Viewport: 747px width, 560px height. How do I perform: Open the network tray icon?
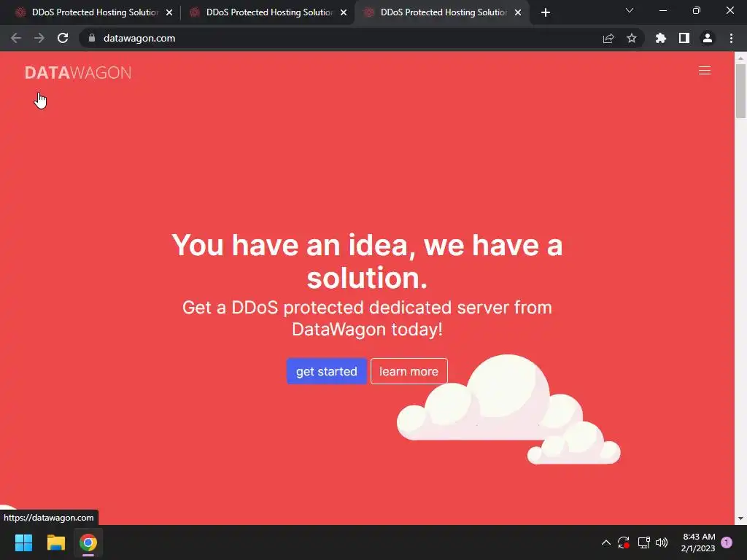pos(643,542)
